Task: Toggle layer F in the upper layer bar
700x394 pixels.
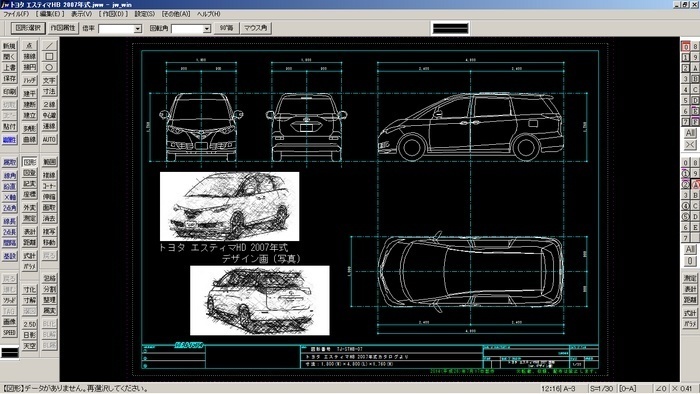Action: (x=695, y=121)
